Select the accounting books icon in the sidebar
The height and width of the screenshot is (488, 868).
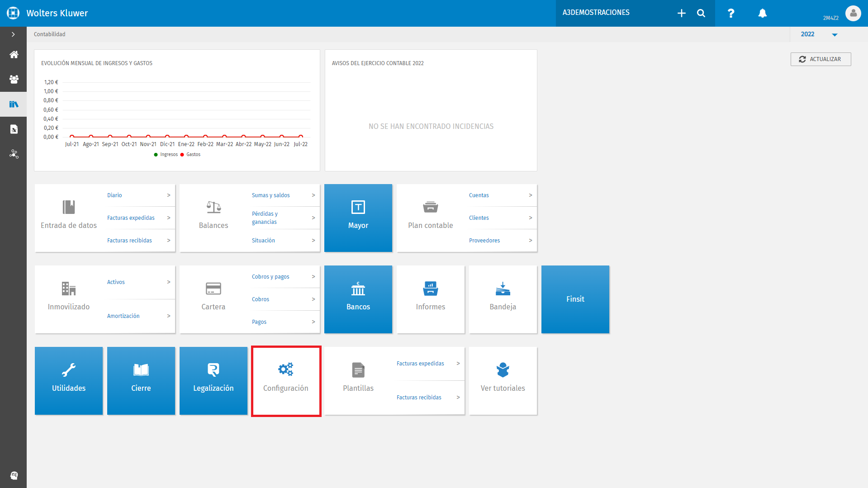tap(14, 104)
